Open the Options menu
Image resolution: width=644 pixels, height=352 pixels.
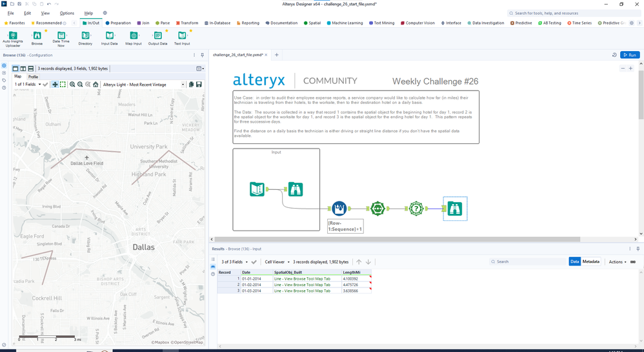click(67, 13)
